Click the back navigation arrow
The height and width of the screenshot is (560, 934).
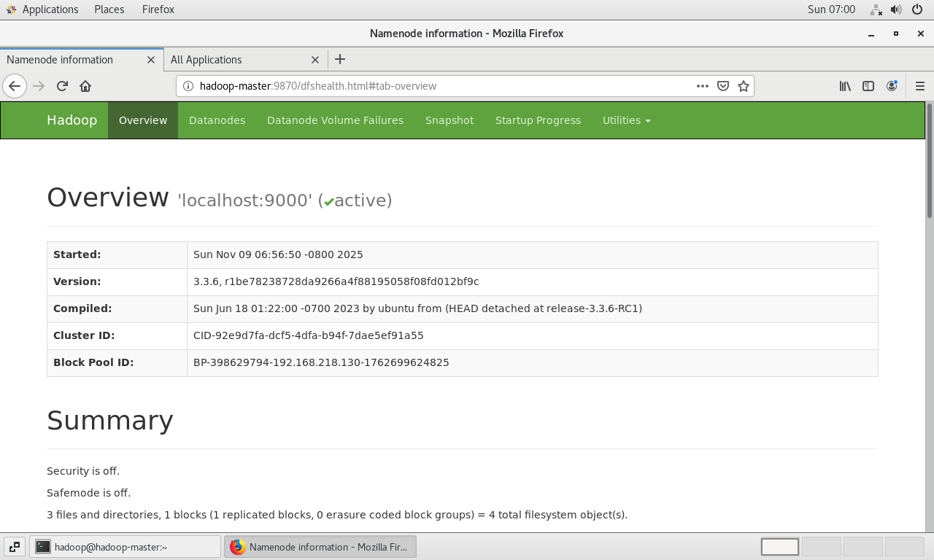tap(15, 85)
